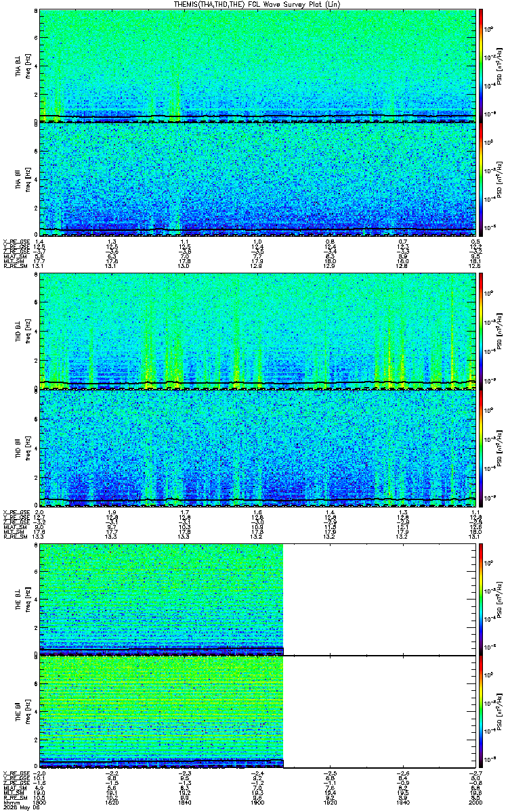Click the THEMIS FGL Wave Survey Plot title

coord(257,4)
